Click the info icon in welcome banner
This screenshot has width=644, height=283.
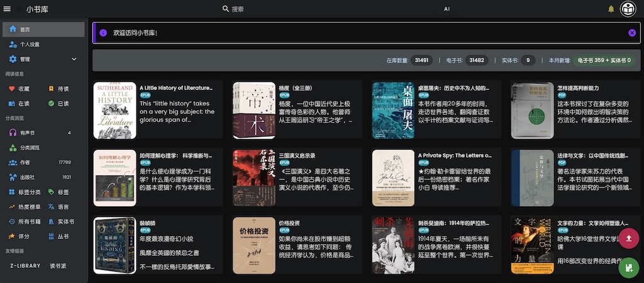[x=103, y=33]
